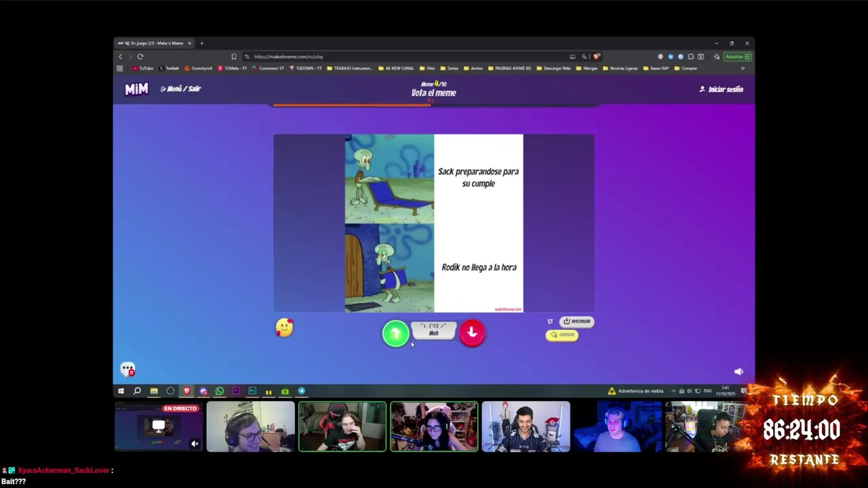Click the translate icon in address bar
The height and width of the screenshot is (488, 868).
click(x=584, y=57)
